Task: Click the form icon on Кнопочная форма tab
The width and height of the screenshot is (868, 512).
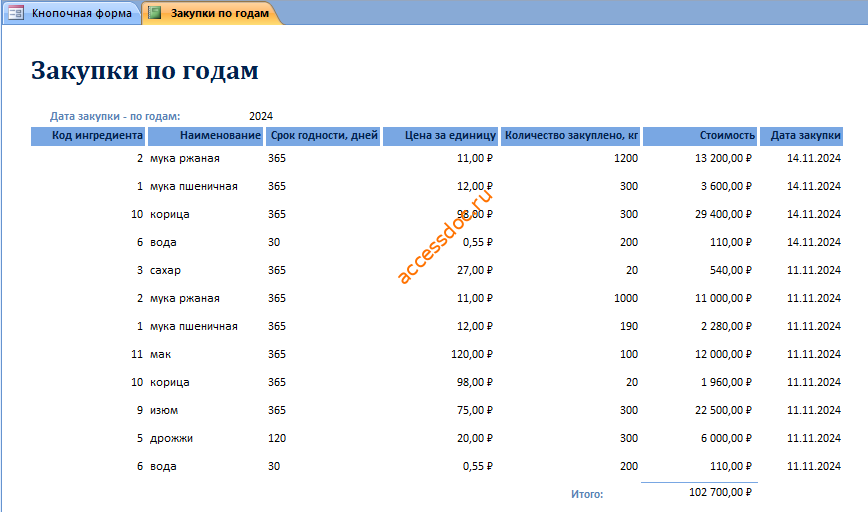Action: click(x=16, y=13)
